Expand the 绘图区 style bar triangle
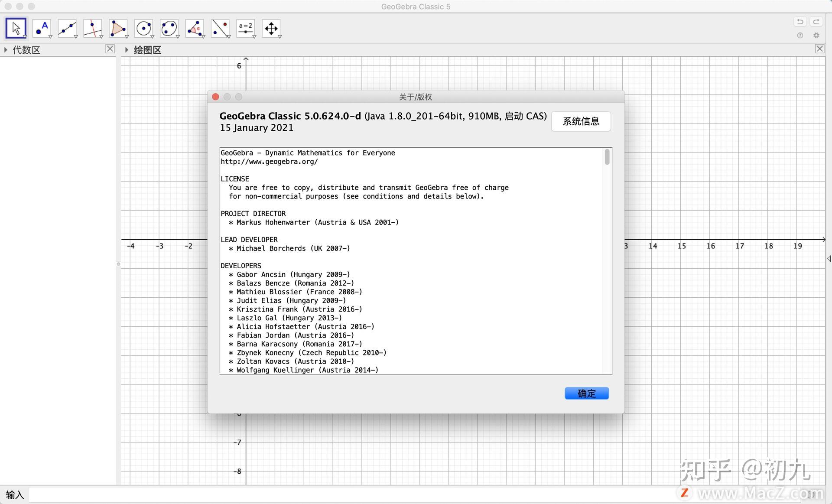The height and width of the screenshot is (504, 832). 127,50
